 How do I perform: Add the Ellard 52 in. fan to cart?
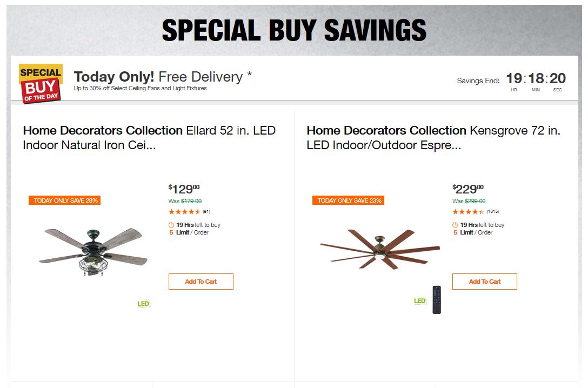coord(201,282)
